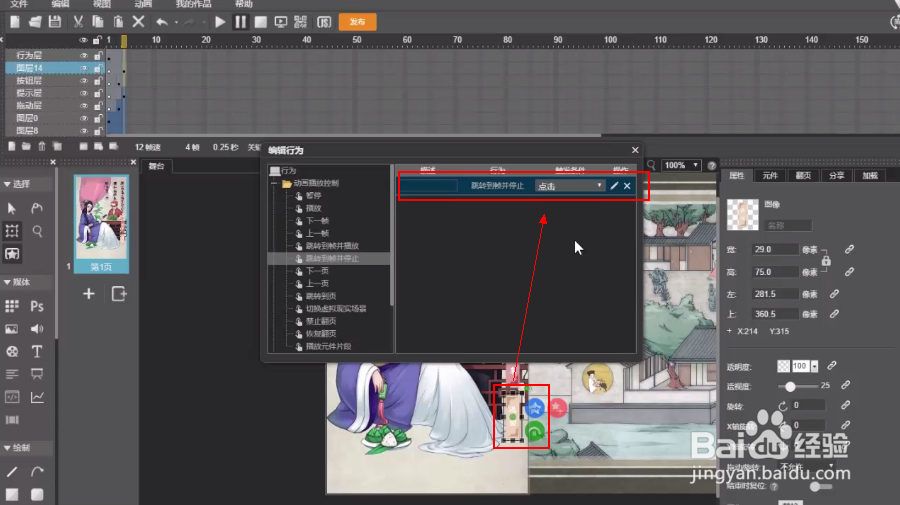Add a new page with plus icon
This screenshot has width=900, height=505.
click(x=88, y=294)
